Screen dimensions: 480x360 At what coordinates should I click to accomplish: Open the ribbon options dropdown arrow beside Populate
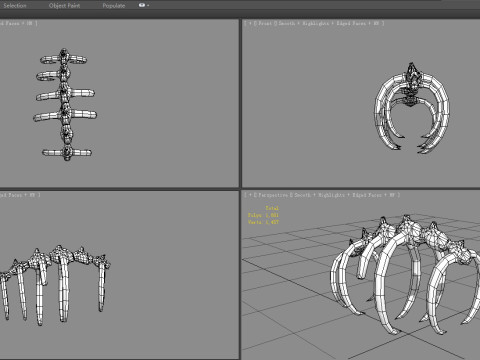[148, 5]
